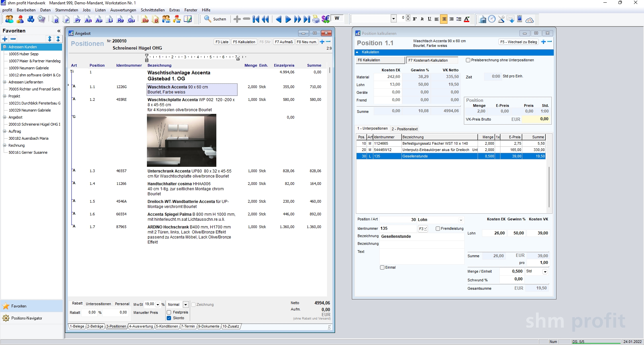The image size is (644, 345).
Task: Click the Bezeichnung field containing Gesellenstunde
Action: [x=422, y=236]
